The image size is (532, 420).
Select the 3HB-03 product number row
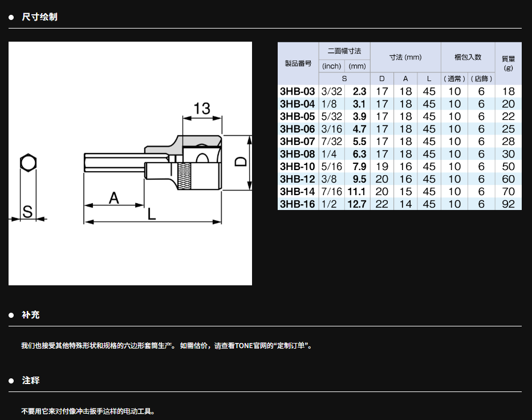[x=298, y=91]
